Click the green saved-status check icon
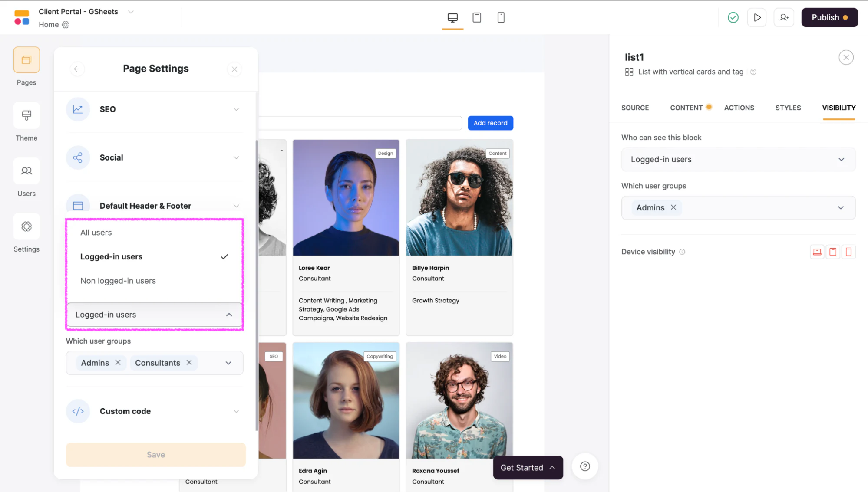 (733, 18)
